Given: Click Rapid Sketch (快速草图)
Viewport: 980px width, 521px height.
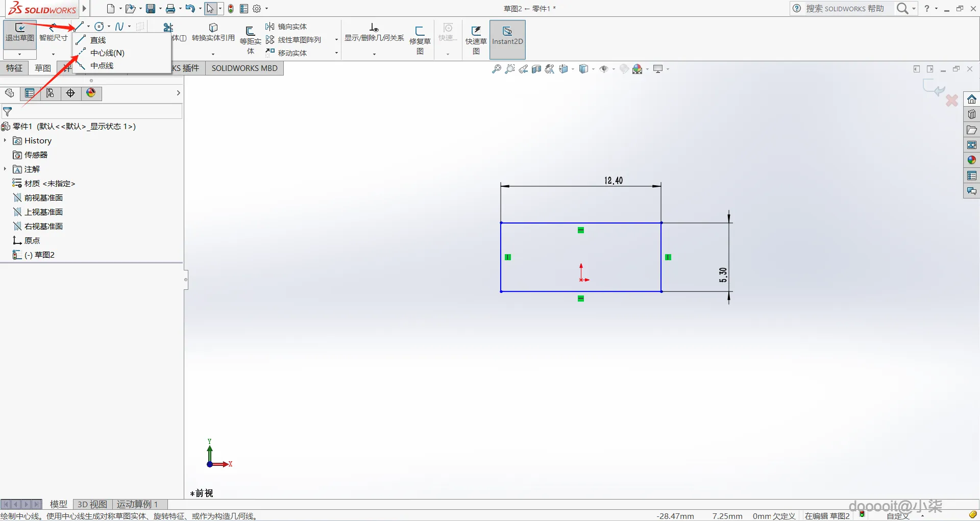Looking at the screenshot, I should (476, 40).
